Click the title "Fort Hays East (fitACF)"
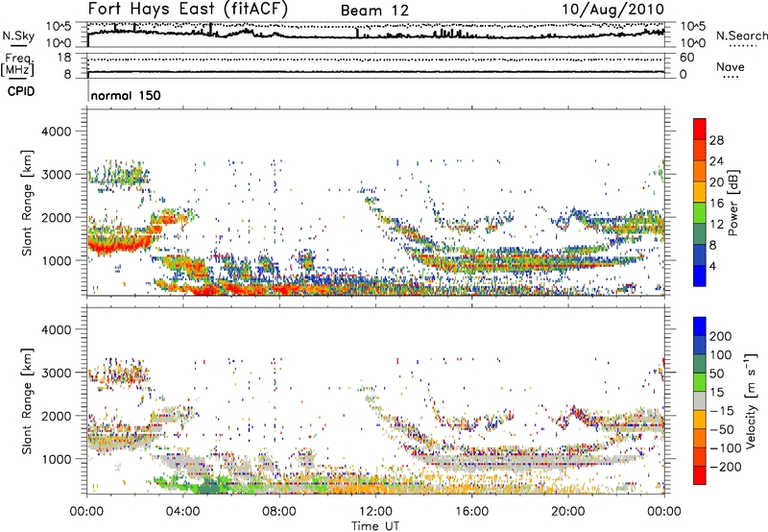Screen dimensions: 768x532 pos(188,10)
